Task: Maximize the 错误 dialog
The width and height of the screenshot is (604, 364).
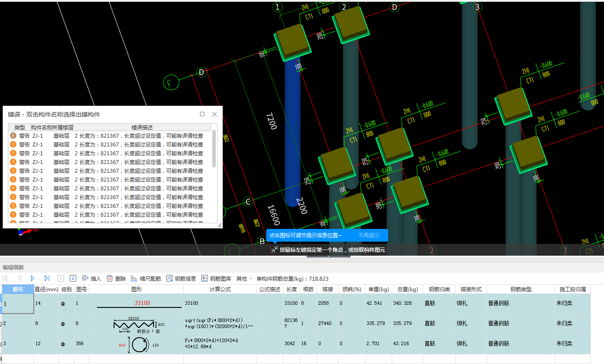Action: pos(202,114)
